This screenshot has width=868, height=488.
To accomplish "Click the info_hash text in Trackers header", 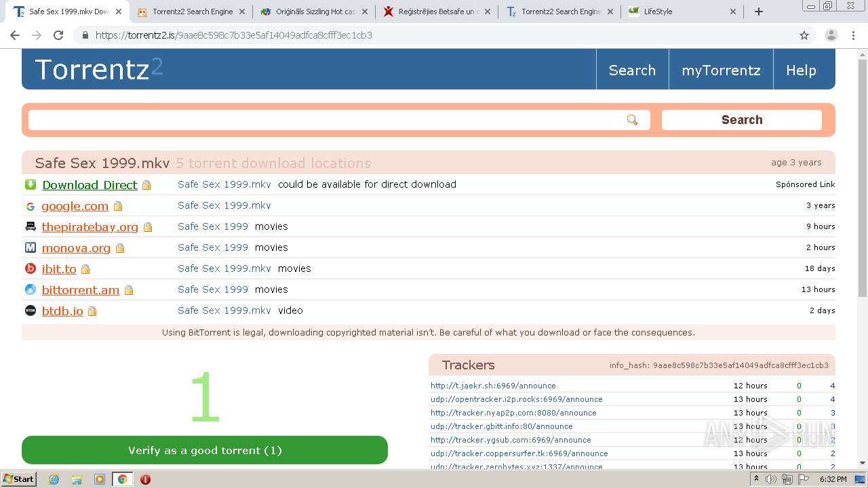I will pos(719,365).
